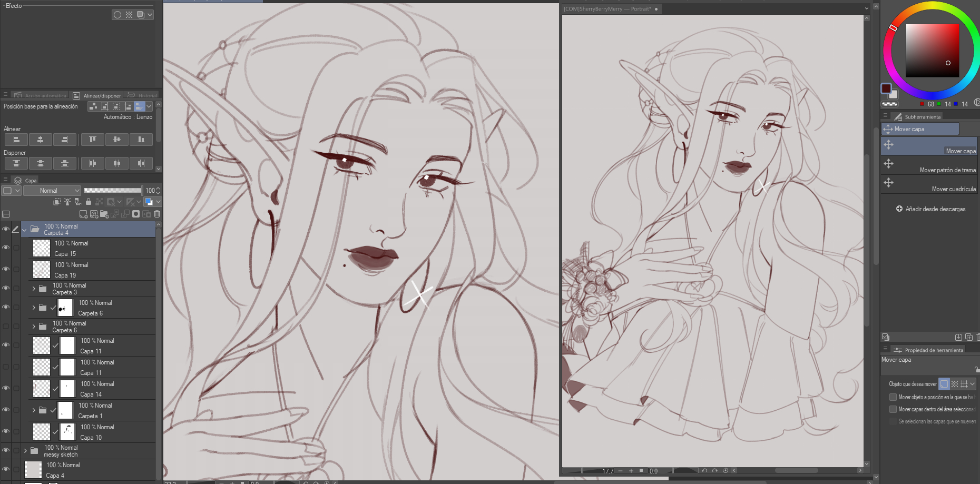Create a new layer folder
The width and height of the screenshot is (980, 484).
click(x=104, y=214)
